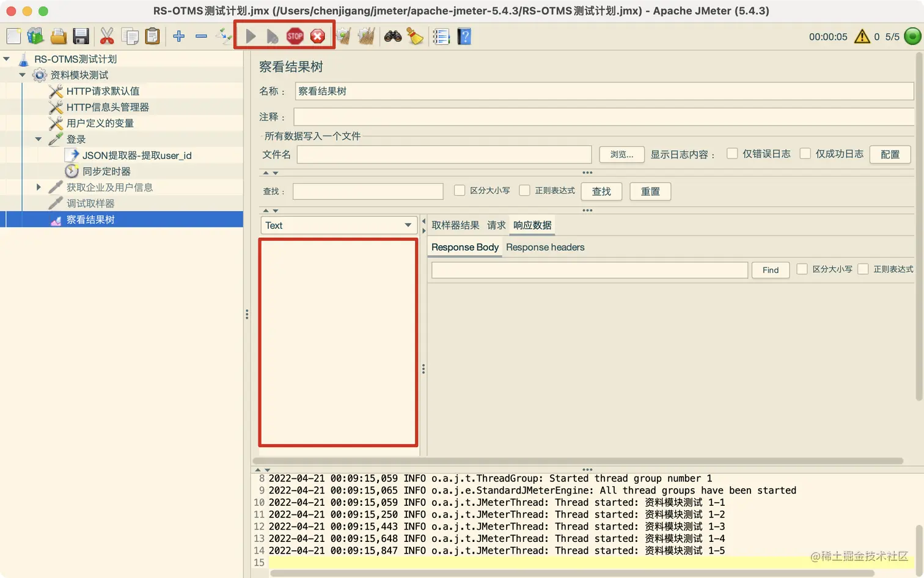924x578 pixels.
Task: Enable the 仅错误日志 checkbox
Action: coord(732,154)
